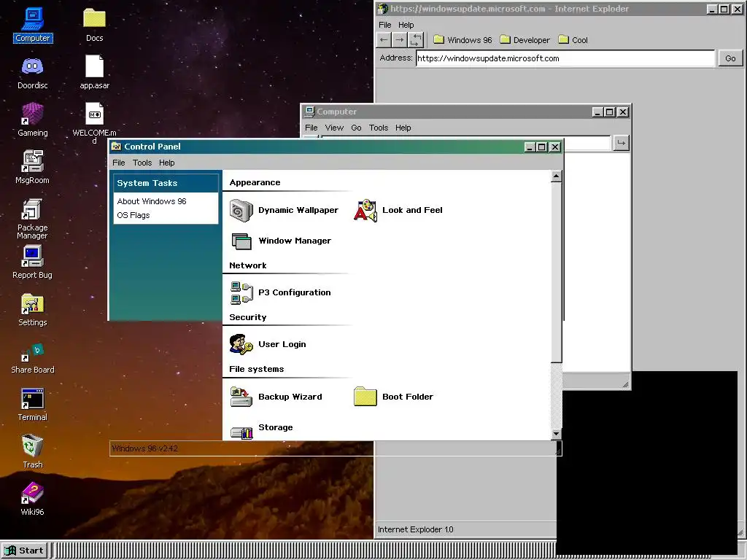This screenshot has width=747, height=560.
Task: Launch the Report Bug shortcut
Action: click(32, 262)
